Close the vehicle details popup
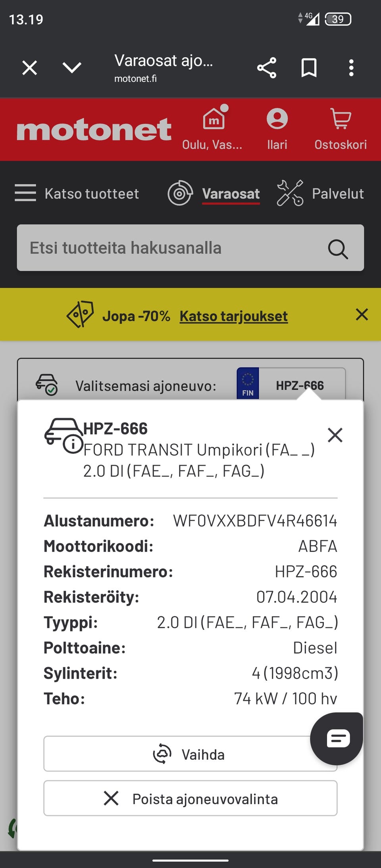Screen dimensions: 381x868 pos(335,435)
